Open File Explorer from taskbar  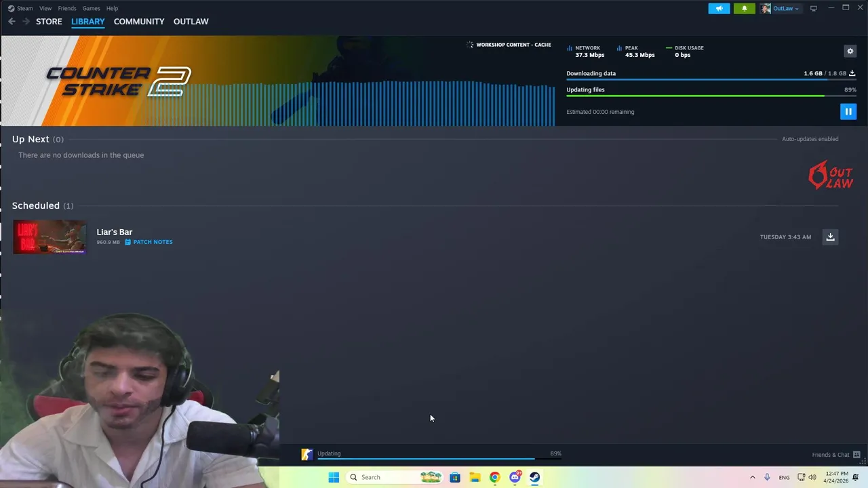(x=475, y=477)
